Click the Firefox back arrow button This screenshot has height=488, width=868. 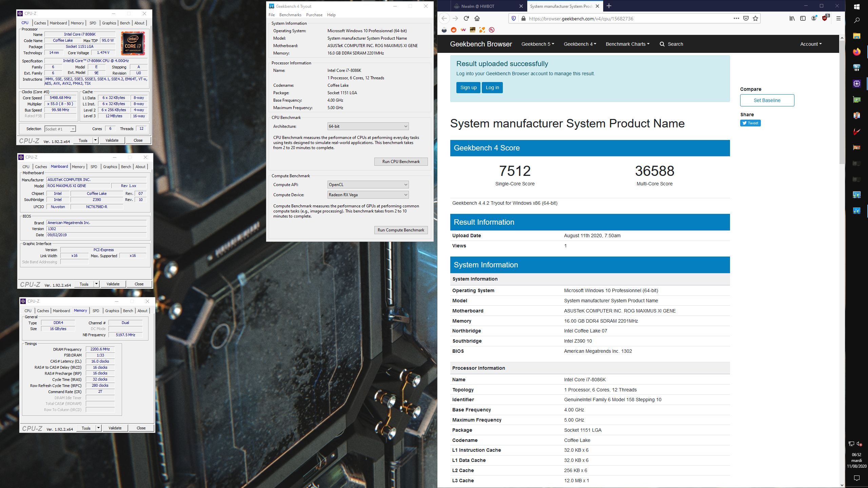[x=445, y=18]
